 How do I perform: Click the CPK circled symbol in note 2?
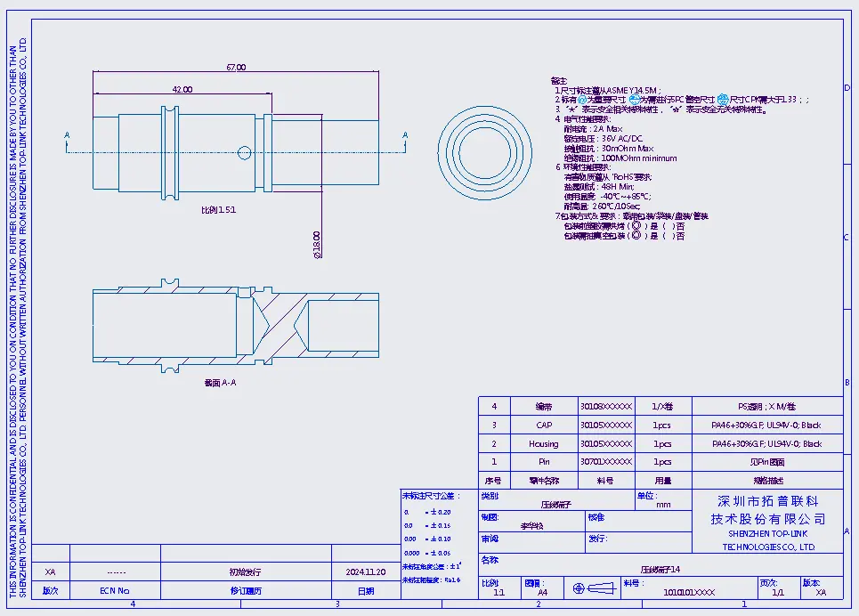[723, 100]
